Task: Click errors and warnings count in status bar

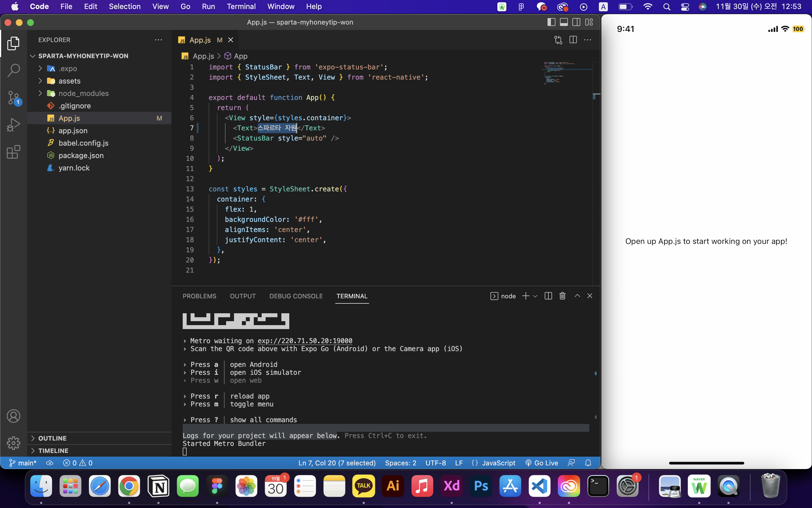Action: (78, 463)
